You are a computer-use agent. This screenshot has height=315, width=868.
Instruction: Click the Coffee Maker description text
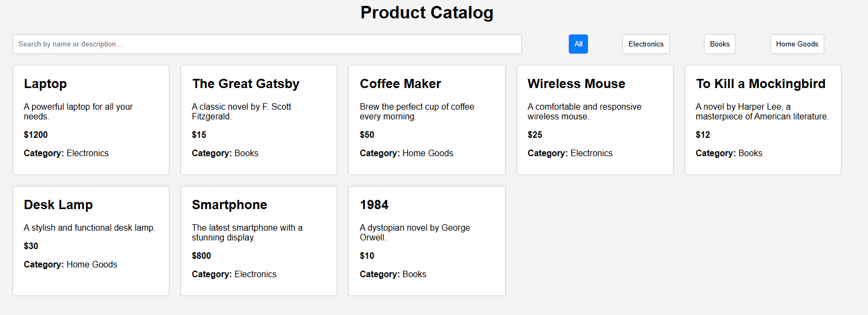tap(417, 111)
